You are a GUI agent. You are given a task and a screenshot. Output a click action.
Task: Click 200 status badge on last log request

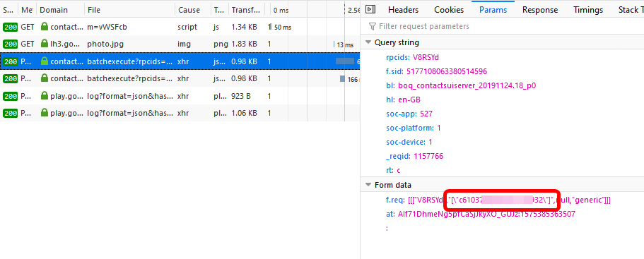point(10,113)
